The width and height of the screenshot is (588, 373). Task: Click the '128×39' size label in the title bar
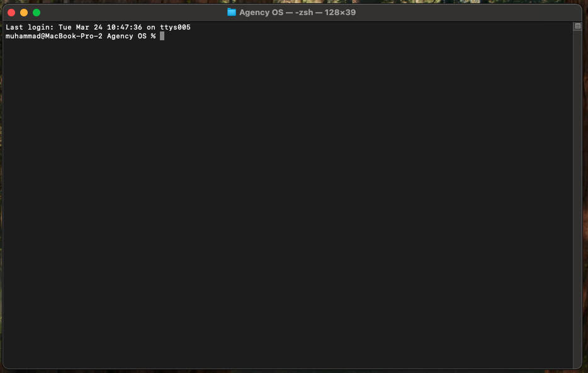point(340,12)
